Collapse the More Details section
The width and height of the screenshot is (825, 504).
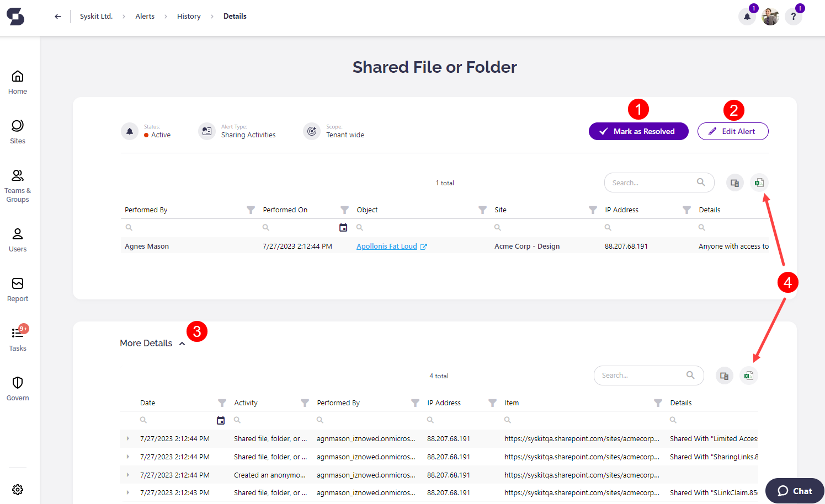click(182, 344)
